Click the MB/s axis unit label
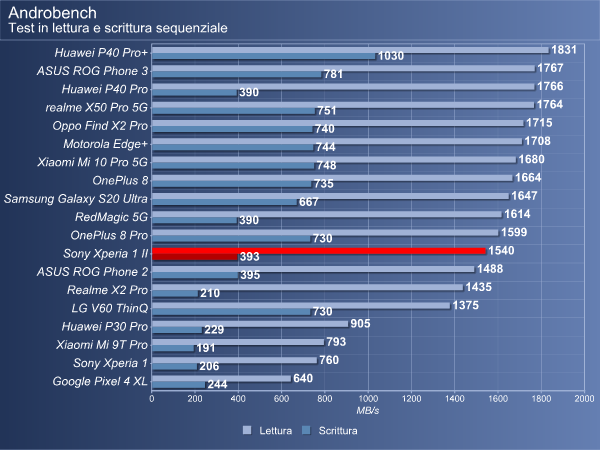This screenshot has width=600, height=450. pyautogui.click(x=368, y=411)
